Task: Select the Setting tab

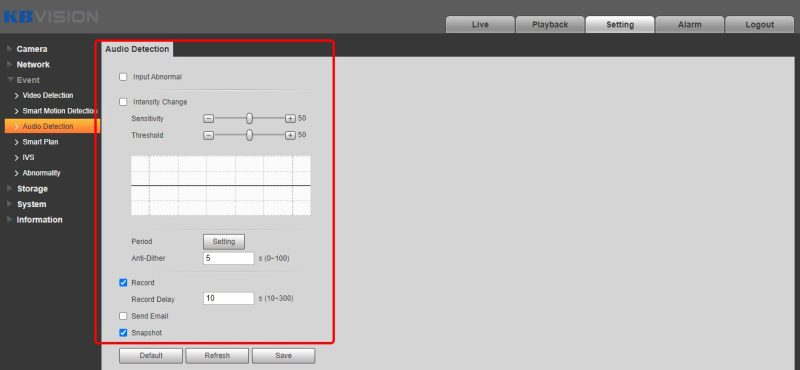Action: point(620,24)
